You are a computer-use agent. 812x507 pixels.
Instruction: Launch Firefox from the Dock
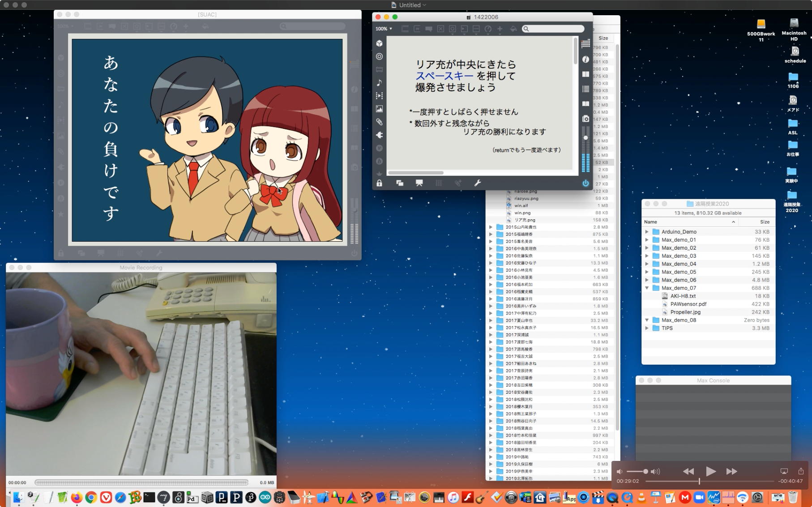tap(77, 498)
